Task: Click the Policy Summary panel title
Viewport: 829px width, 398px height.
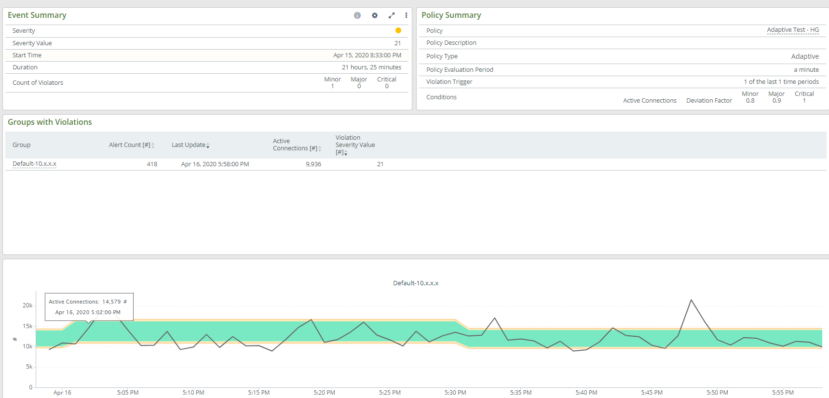Action: pos(451,15)
